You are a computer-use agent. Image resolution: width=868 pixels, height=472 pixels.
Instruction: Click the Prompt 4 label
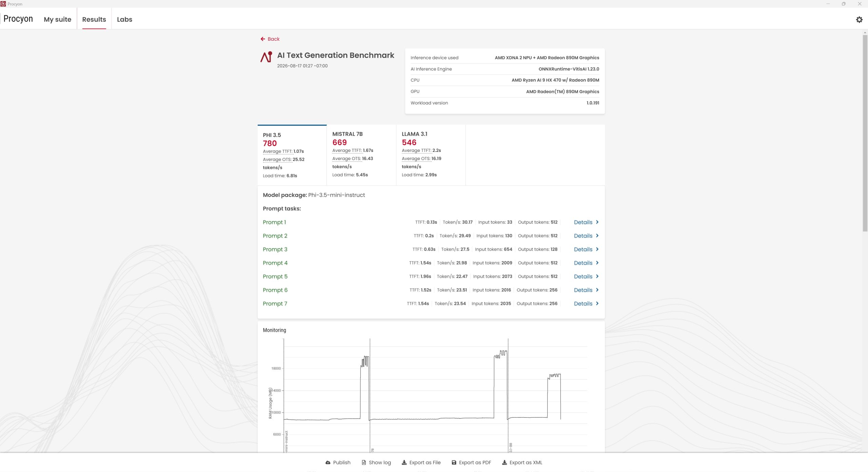(275, 263)
